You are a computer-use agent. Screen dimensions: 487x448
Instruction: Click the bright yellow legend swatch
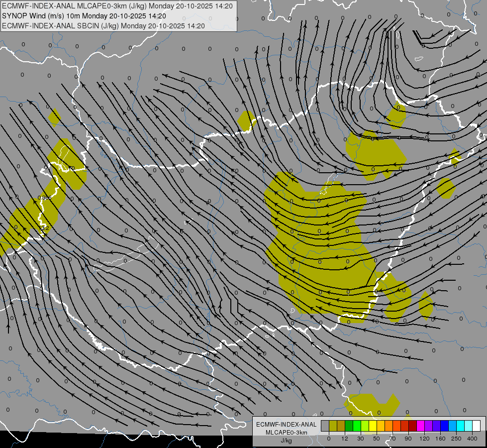click(373, 426)
